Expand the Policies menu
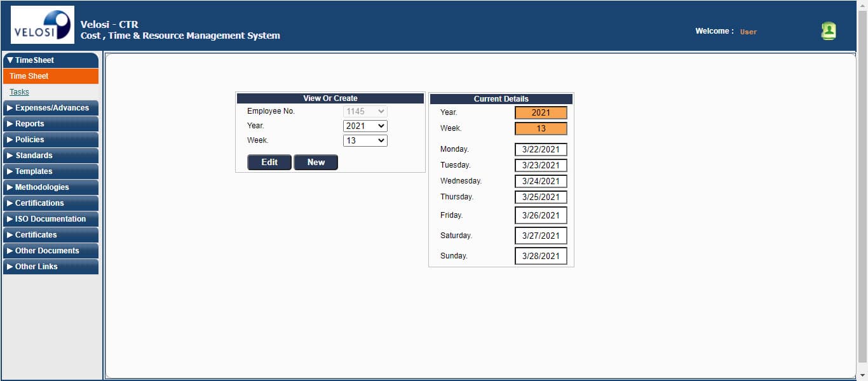Screen dimensions: 868x381 (x=51, y=140)
